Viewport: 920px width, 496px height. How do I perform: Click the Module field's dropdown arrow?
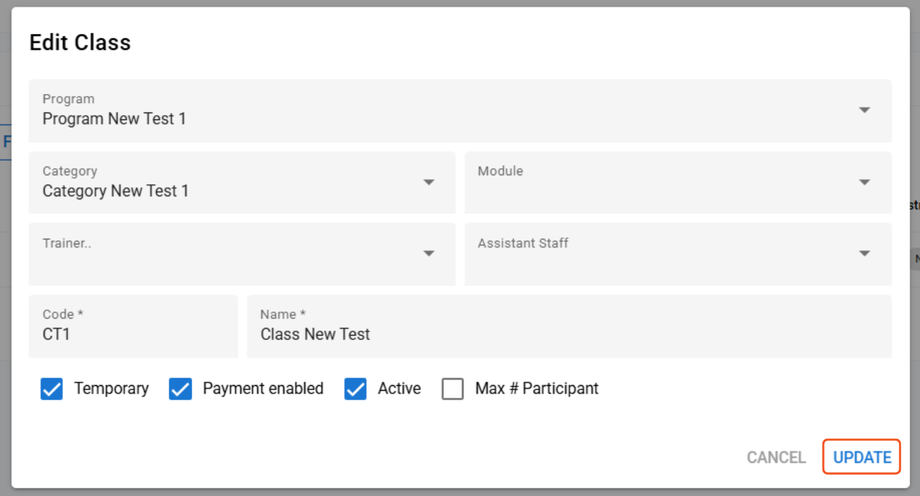pyautogui.click(x=864, y=182)
